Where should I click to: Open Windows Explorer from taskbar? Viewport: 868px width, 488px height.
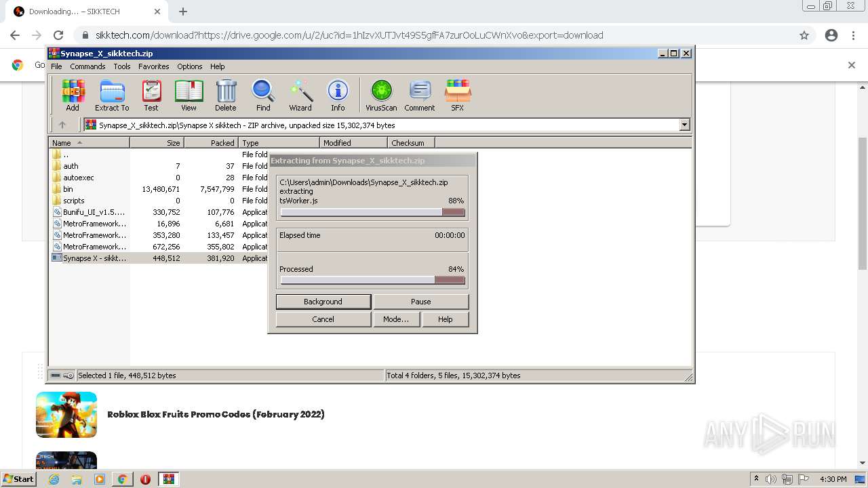(77, 479)
